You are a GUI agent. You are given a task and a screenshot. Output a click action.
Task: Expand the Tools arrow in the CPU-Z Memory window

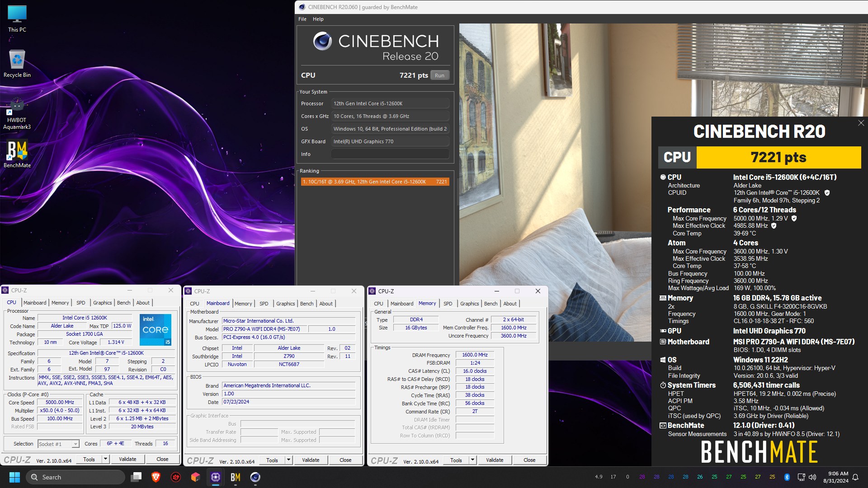pyautogui.click(x=472, y=460)
